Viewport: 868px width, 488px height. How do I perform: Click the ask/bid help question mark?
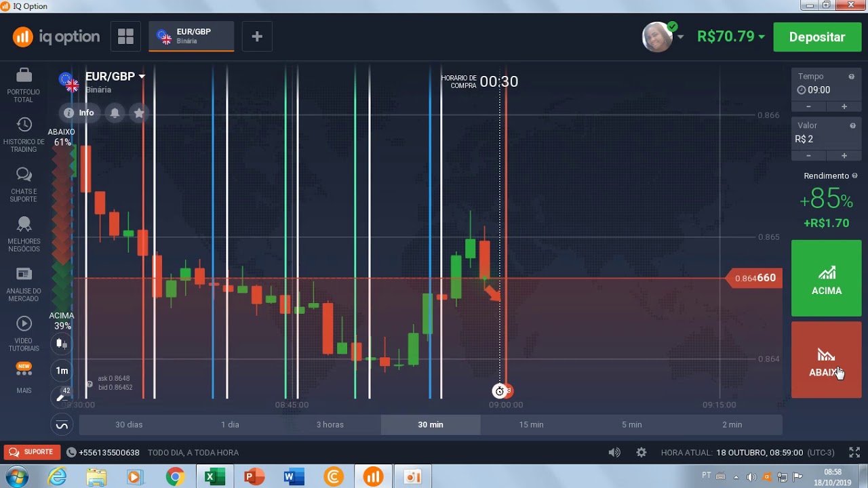(90, 384)
